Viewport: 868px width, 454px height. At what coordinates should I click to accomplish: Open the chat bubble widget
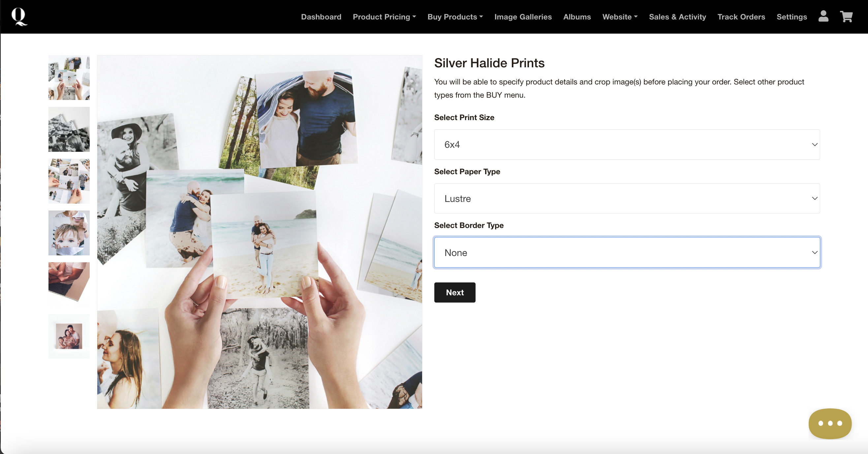click(830, 424)
